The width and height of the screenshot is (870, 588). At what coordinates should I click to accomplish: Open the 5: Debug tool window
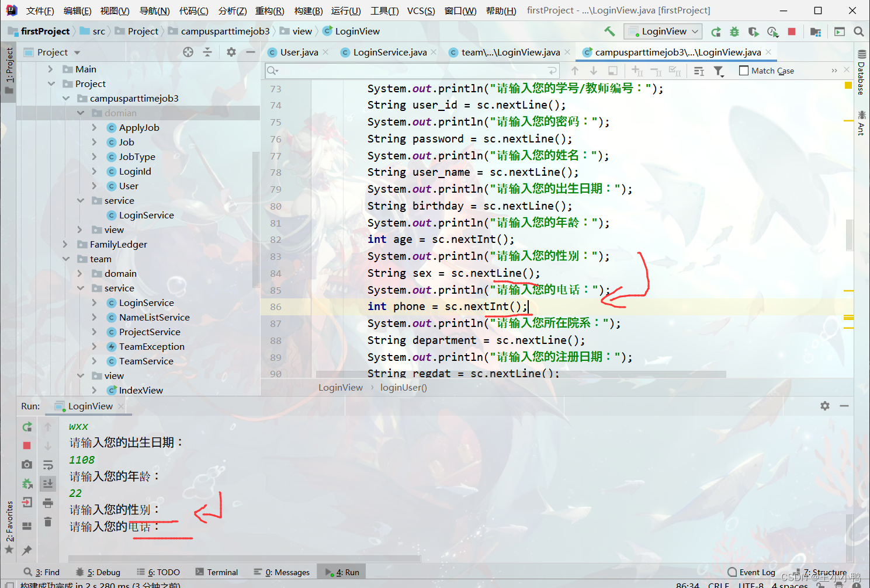tap(98, 572)
